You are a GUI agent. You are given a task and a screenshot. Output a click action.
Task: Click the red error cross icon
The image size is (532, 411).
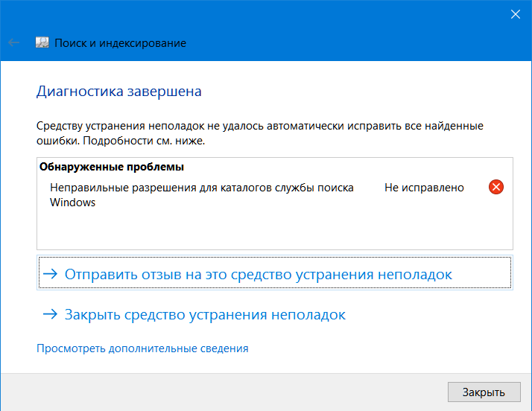click(x=495, y=188)
